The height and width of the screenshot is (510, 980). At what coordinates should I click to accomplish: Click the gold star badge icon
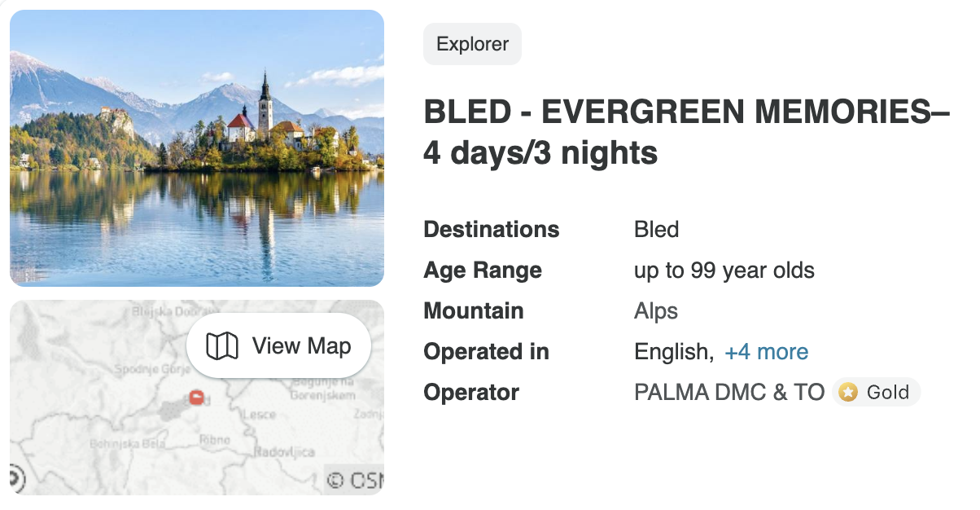(x=849, y=393)
